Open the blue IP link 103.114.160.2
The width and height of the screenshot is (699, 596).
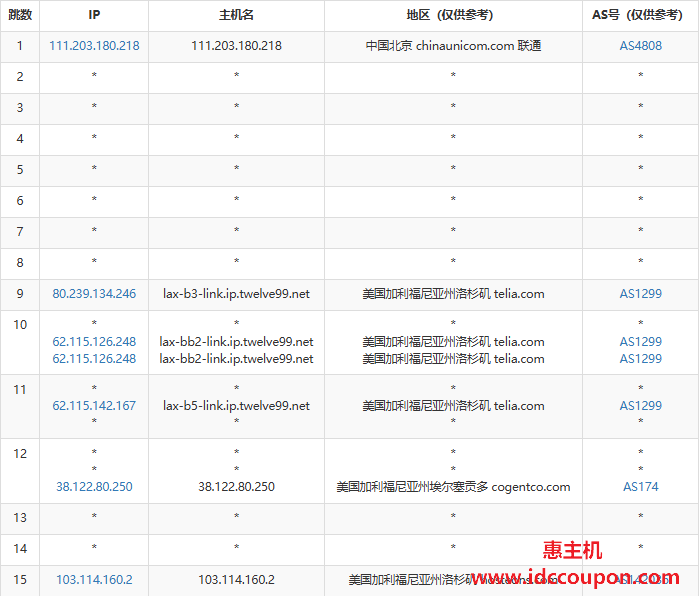94,580
